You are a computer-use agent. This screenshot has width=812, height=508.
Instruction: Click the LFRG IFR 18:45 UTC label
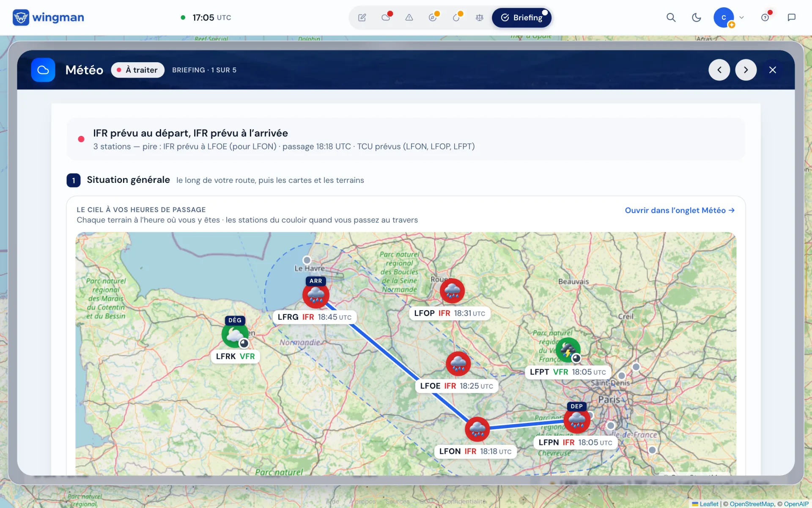[314, 317]
